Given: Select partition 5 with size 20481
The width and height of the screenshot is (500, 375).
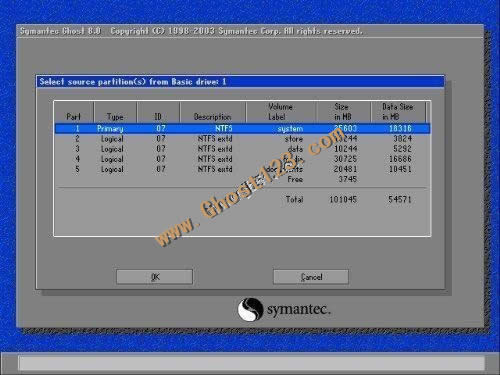Looking at the screenshot, I should 242,169.
